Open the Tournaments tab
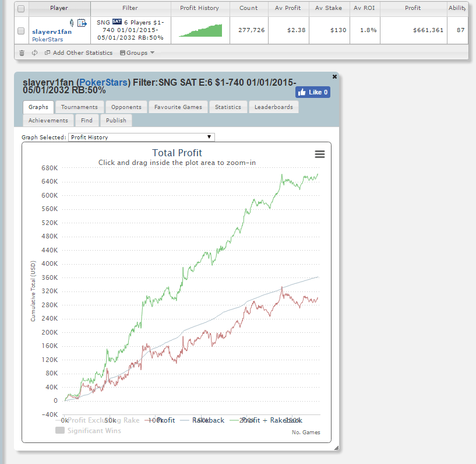This screenshot has width=476, height=464. tap(80, 107)
